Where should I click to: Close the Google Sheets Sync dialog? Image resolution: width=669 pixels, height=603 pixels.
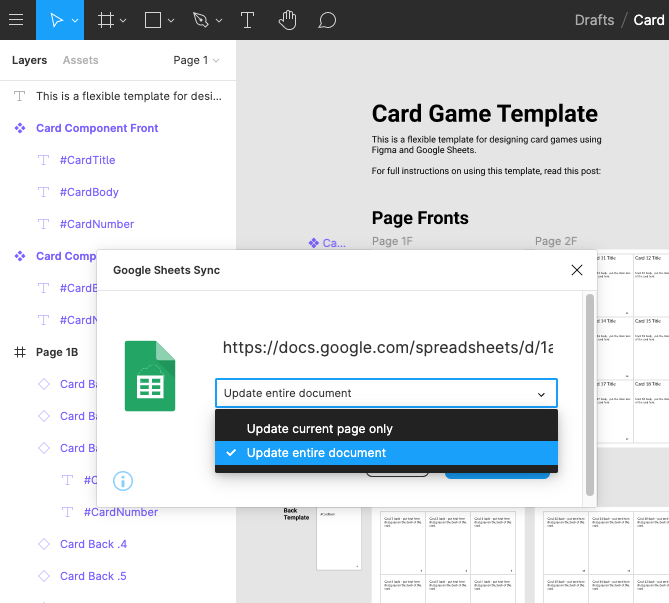(577, 270)
